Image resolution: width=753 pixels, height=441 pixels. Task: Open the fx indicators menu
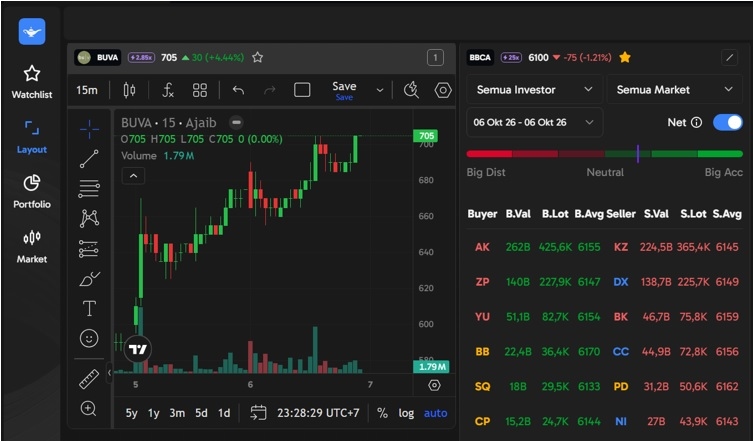pos(167,90)
